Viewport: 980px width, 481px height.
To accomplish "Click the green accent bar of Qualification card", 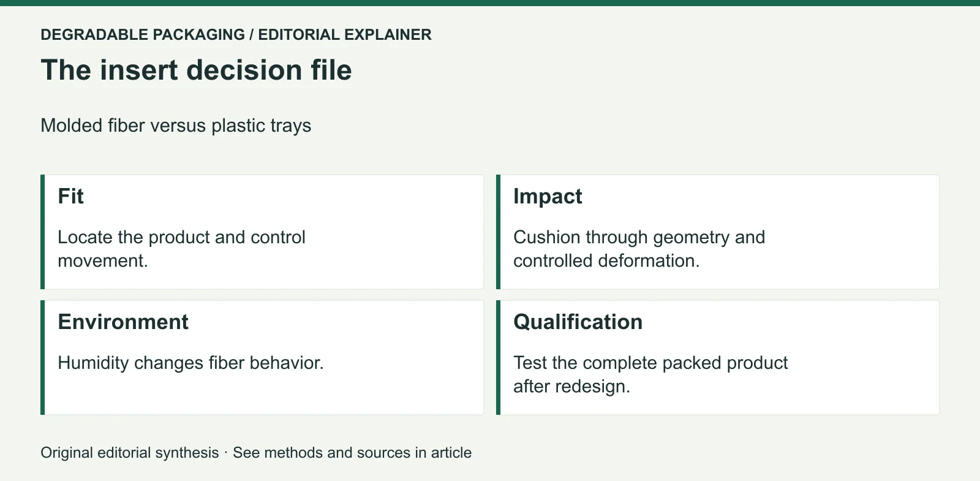I will [499, 357].
